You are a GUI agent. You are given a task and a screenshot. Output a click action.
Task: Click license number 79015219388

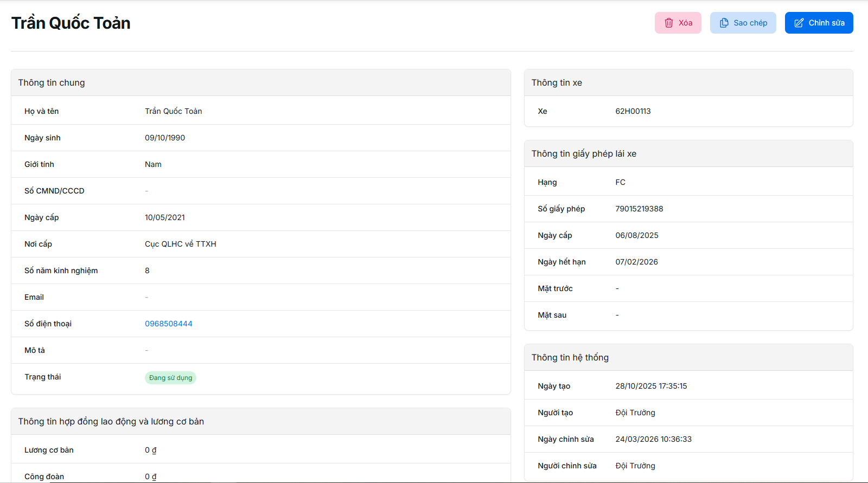pos(639,209)
